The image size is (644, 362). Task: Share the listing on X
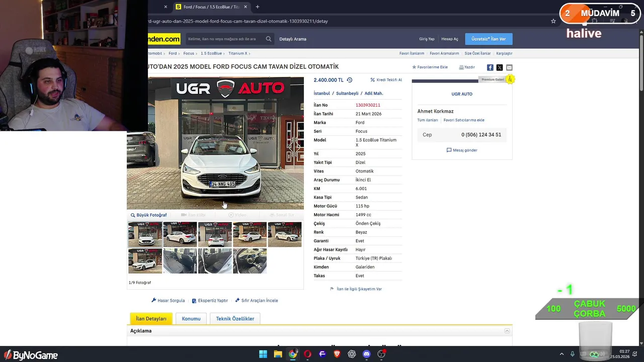(500, 67)
